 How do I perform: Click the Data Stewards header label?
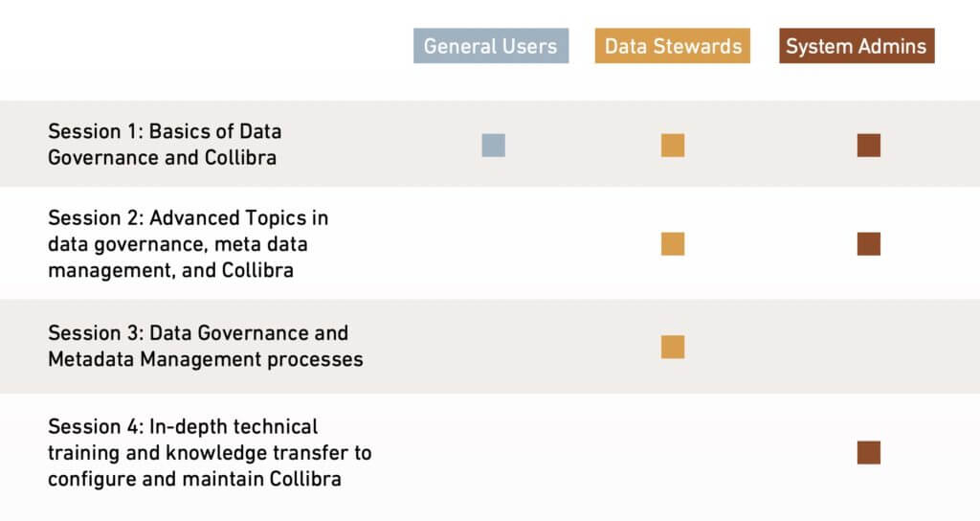click(x=673, y=46)
